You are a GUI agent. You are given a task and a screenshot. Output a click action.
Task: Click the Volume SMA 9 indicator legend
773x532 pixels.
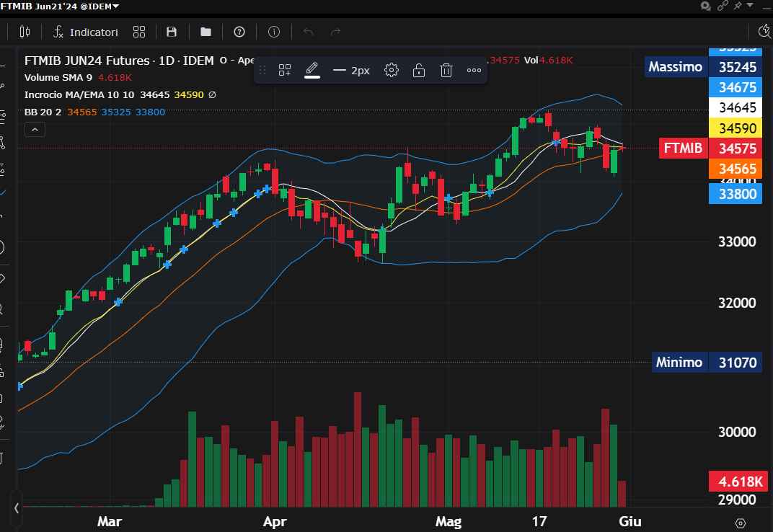(58, 77)
